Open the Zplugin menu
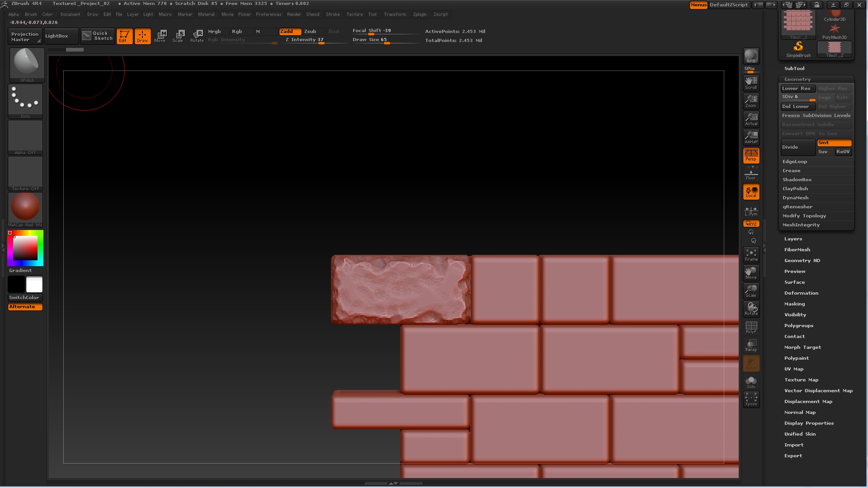The width and height of the screenshot is (868, 488). pos(420,14)
